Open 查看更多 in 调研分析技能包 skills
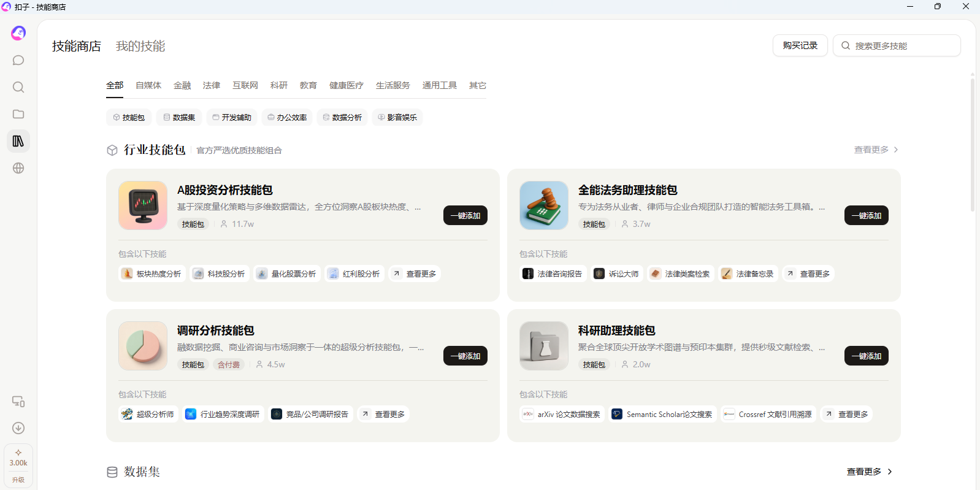Image resolution: width=980 pixels, height=490 pixels. click(x=384, y=414)
